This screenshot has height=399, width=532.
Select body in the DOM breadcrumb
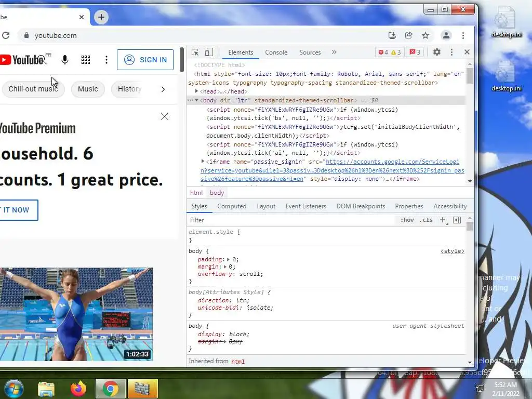217,193
